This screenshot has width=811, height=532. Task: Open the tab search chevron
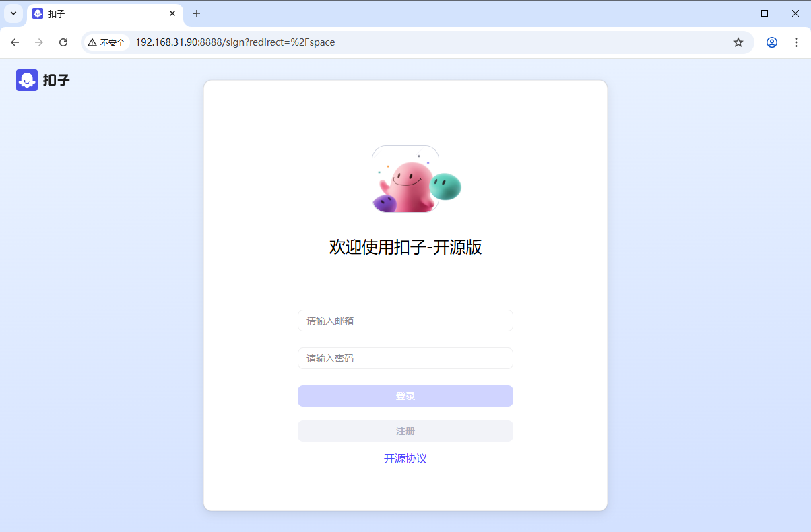(13, 13)
